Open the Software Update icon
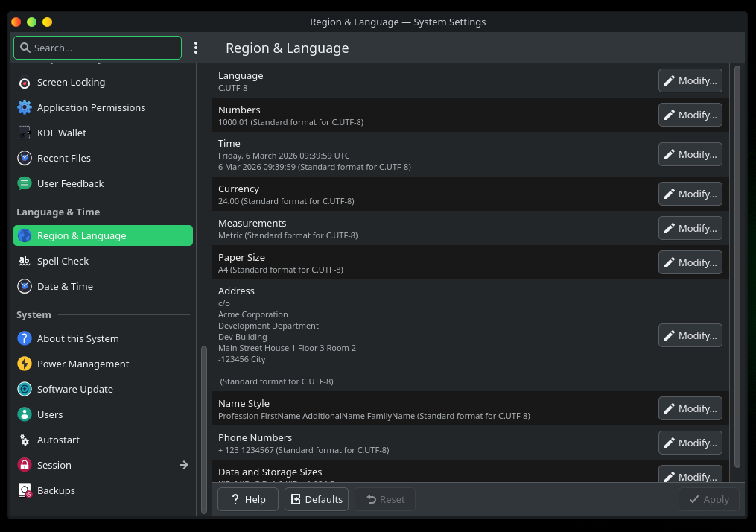 [25, 390]
